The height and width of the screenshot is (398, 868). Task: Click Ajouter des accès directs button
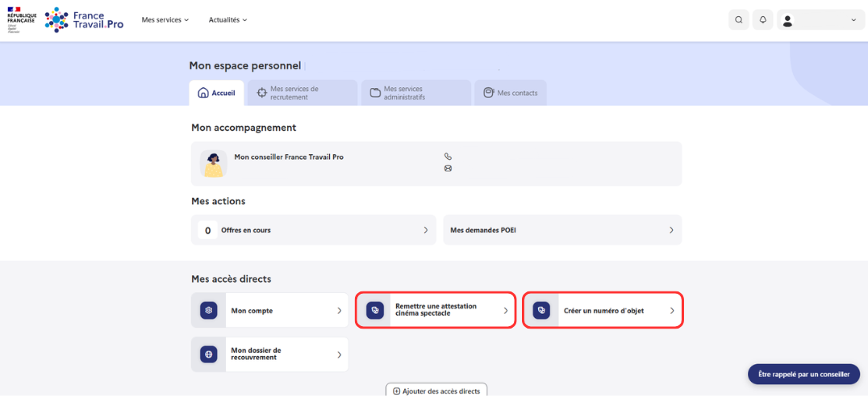(436, 391)
